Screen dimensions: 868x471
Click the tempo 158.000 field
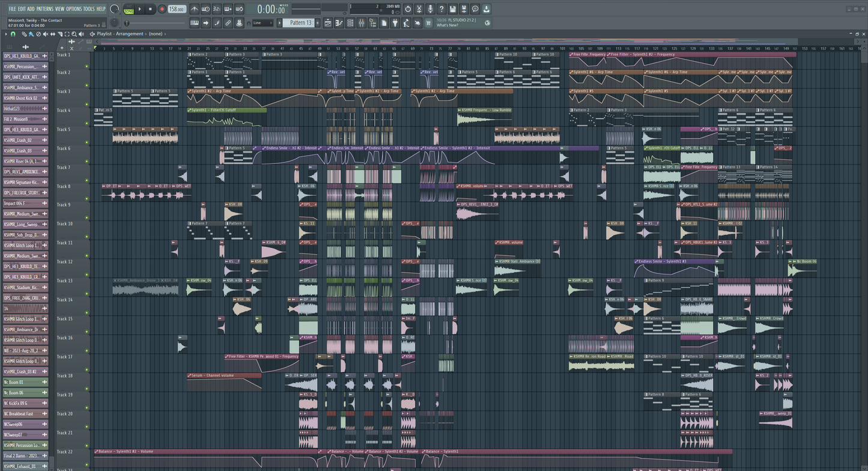click(x=177, y=9)
